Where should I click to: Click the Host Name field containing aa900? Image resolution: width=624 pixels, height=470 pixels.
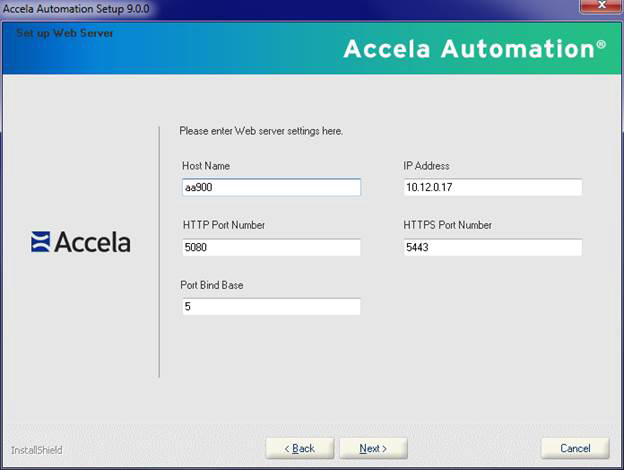[270, 188]
